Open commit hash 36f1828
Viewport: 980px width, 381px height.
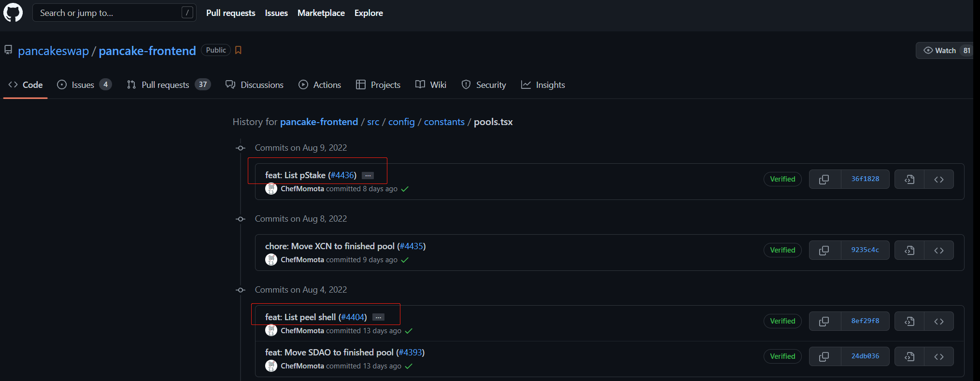coord(865,179)
